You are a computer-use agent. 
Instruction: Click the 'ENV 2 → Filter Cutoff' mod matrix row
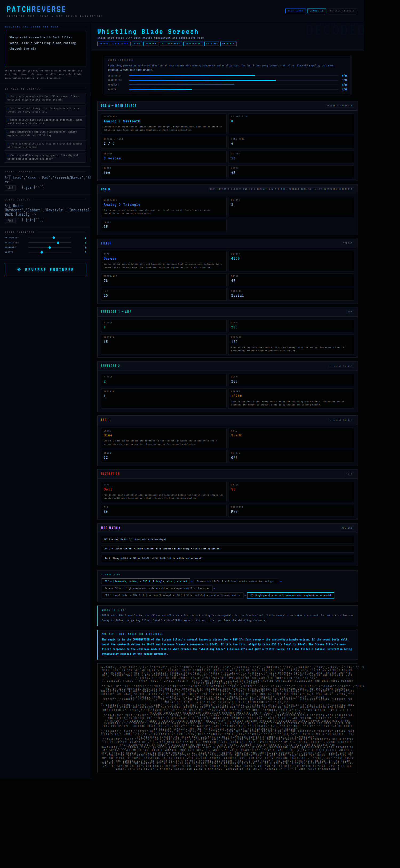coord(227,549)
